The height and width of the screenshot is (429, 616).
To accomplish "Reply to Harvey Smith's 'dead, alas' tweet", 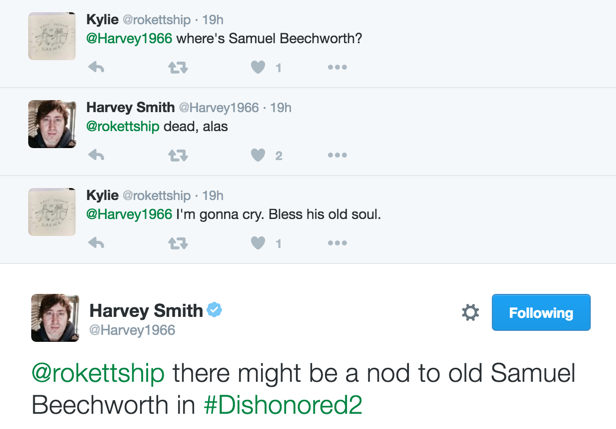I will point(96,155).
